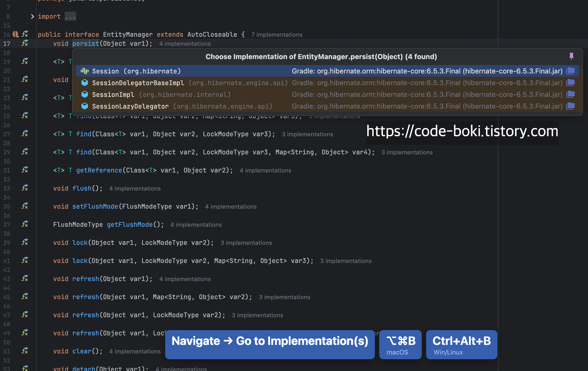Click gutter icon next to clear() method
This screenshot has width=588, height=371.
coord(25,351)
